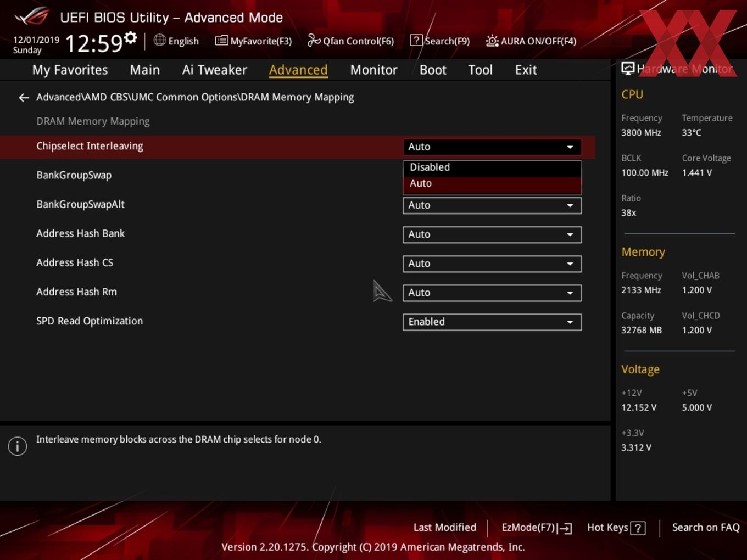
Task: Click the ROG logo icon
Action: coord(32,16)
